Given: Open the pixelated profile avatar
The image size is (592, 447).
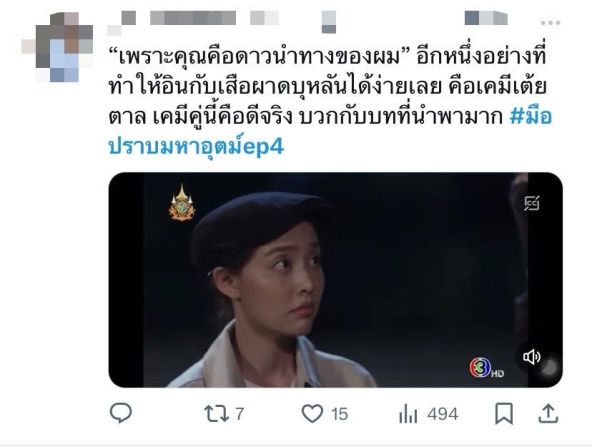Looking at the screenshot, I should click(x=57, y=47).
